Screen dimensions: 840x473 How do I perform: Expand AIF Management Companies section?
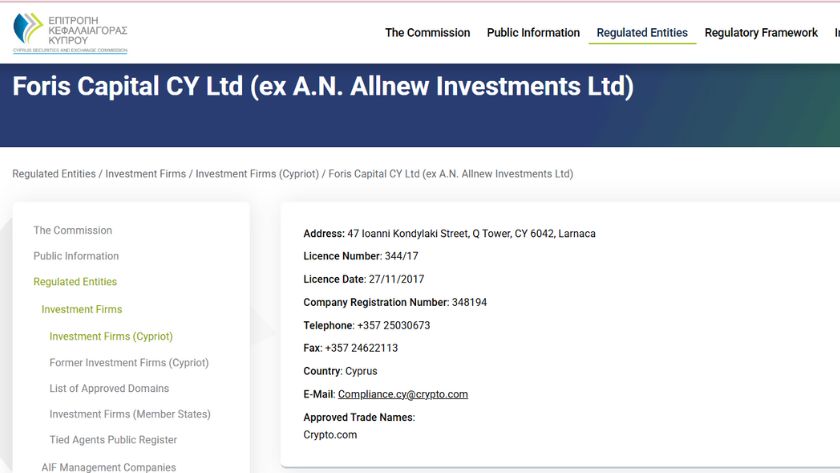click(108, 467)
